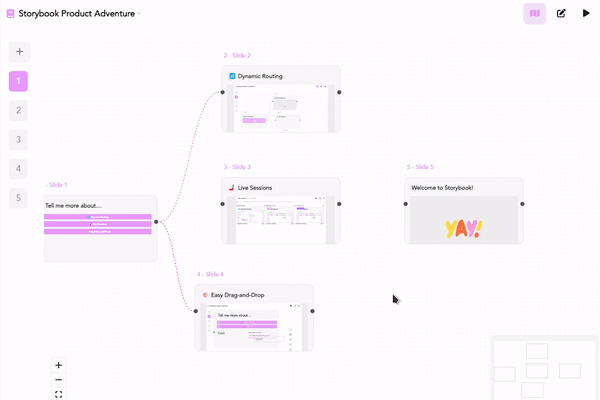Screen dimensions: 600x400
Task: Click the book icon beside title
Action: [10, 14]
